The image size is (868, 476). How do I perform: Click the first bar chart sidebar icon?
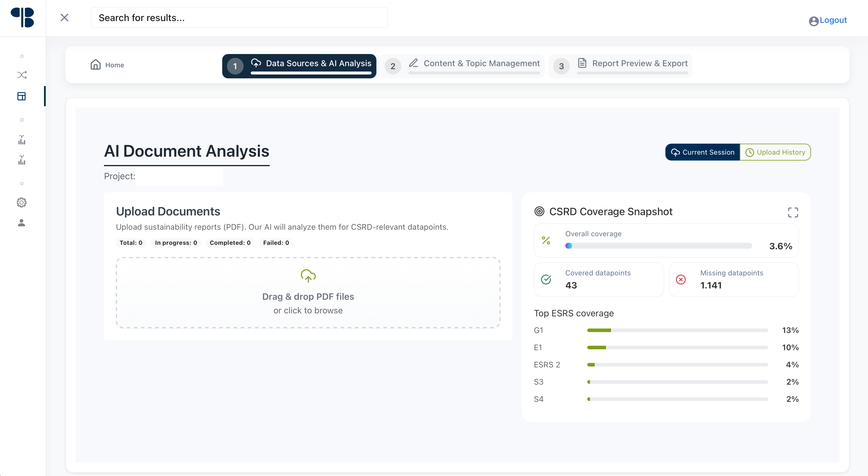point(22,140)
